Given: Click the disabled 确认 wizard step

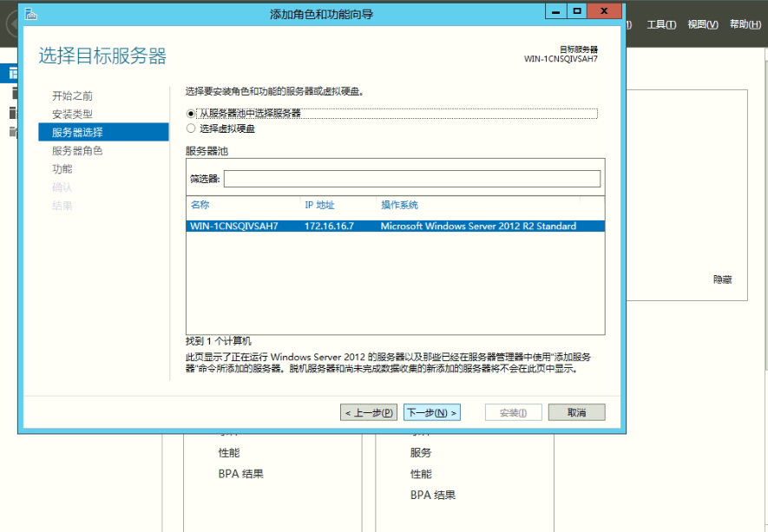Looking at the screenshot, I should click(x=62, y=187).
